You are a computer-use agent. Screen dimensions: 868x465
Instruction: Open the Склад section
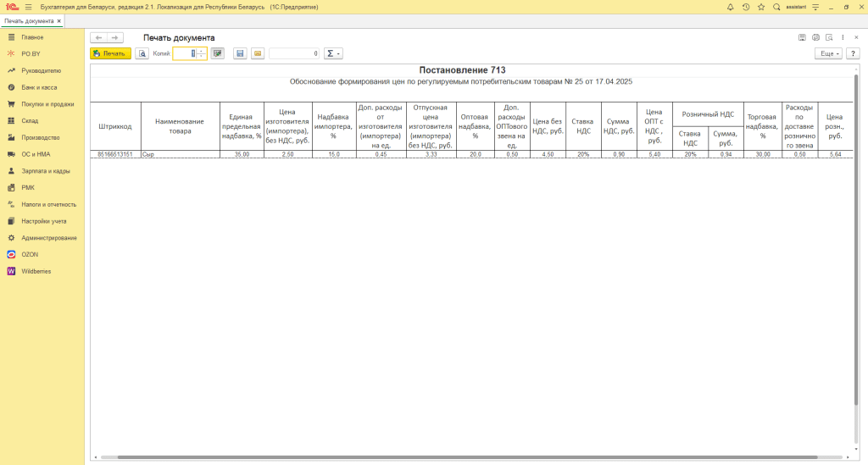pyautogui.click(x=42, y=120)
